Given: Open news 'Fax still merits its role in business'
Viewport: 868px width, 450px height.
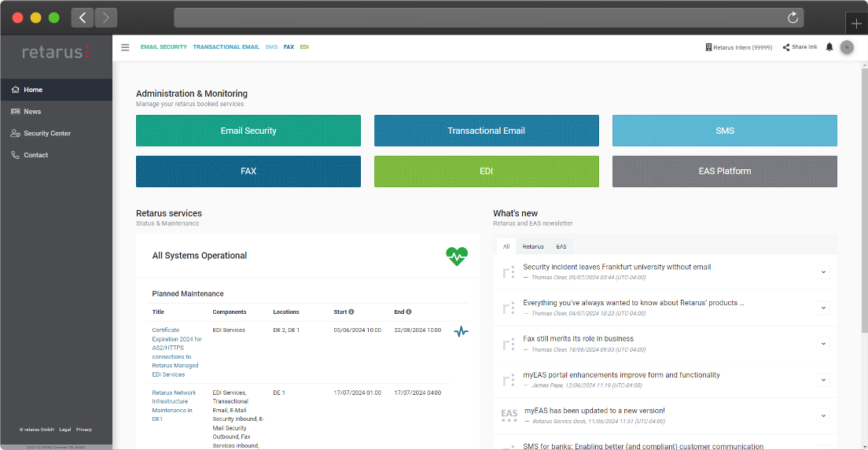Looking at the screenshot, I should pyautogui.click(x=579, y=338).
